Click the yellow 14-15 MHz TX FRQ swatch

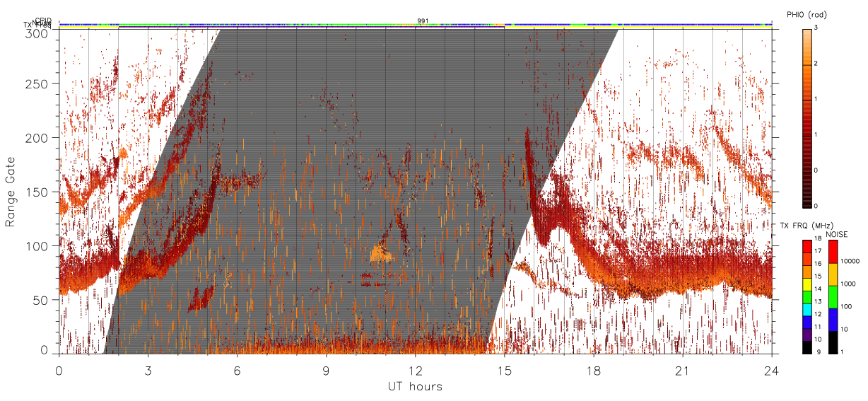807,284
